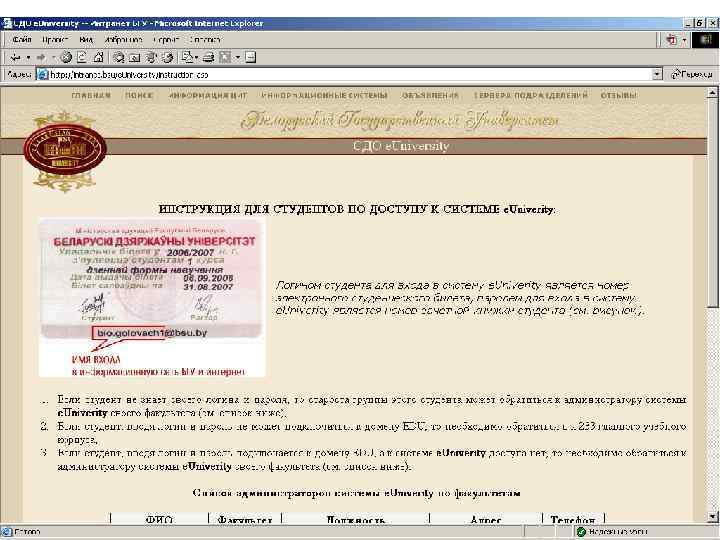Viewport: 720px width, 540px height.
Task: Click the Телефон table header
Action: (573, 519)
